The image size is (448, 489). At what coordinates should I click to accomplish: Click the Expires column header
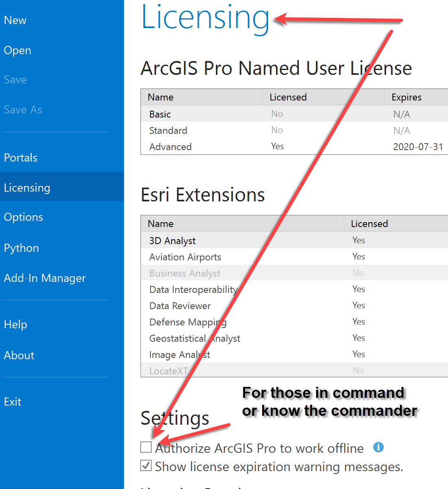[416, 97]
